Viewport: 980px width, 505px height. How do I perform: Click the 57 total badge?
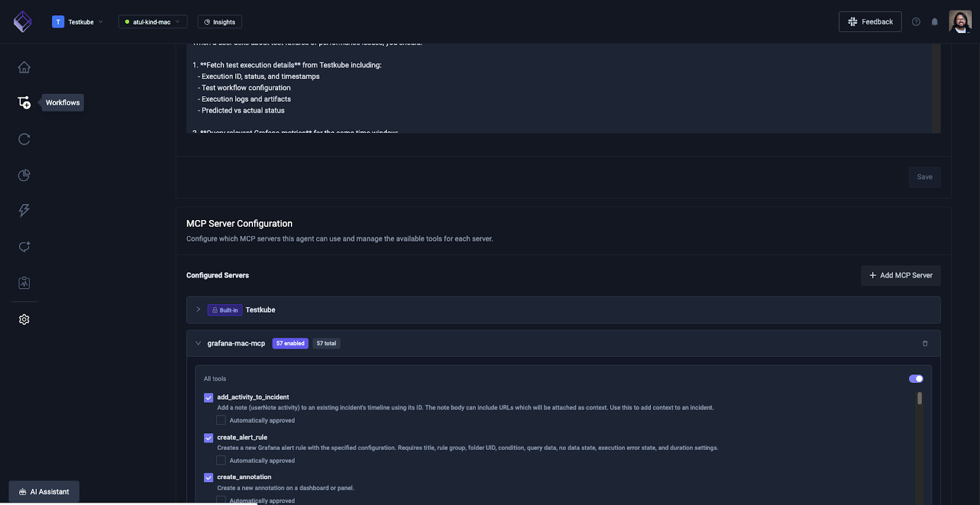[326, 343]
